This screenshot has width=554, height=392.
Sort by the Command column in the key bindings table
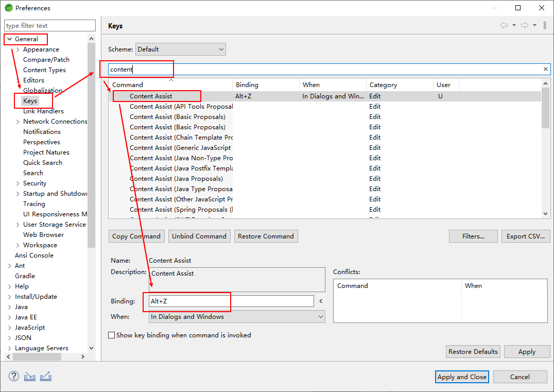coord(170,85)
